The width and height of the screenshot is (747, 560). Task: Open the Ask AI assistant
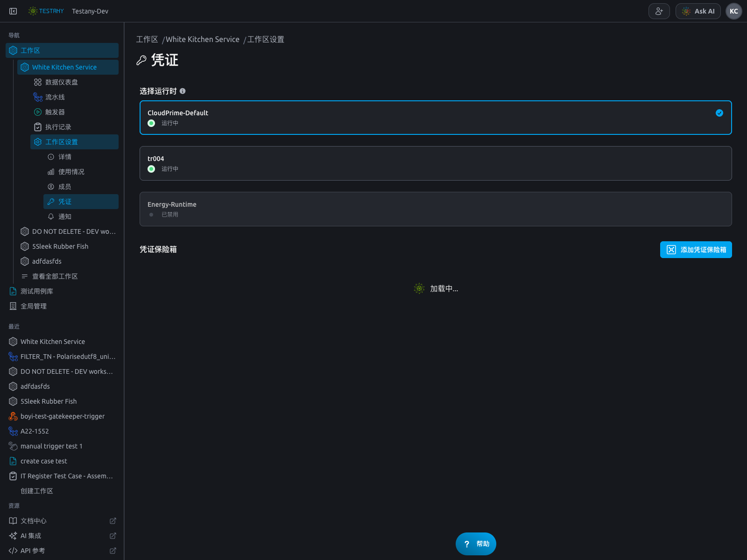click(x=698, y=11)
